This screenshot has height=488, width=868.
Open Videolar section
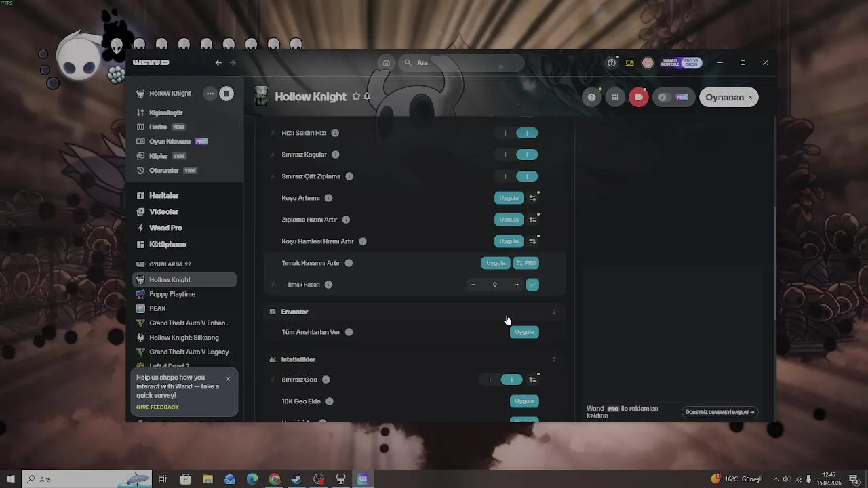[164, 211]
